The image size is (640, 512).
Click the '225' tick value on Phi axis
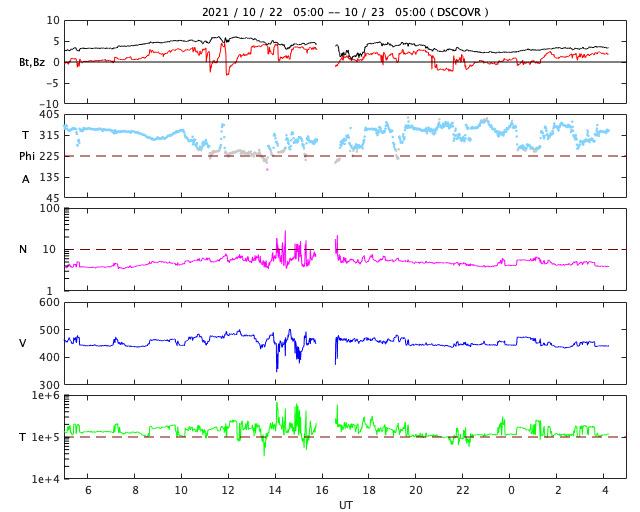click(49, 156)
